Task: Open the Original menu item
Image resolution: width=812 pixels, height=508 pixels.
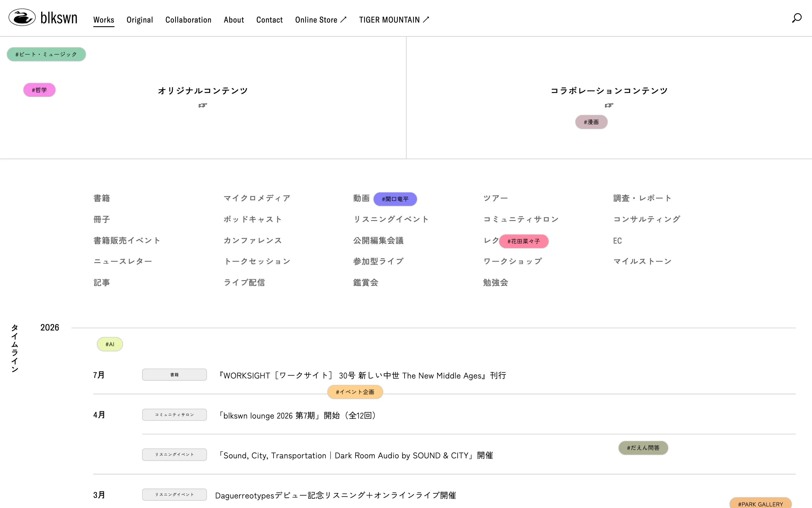Action: pyautogui.click(x=140, y=20)
